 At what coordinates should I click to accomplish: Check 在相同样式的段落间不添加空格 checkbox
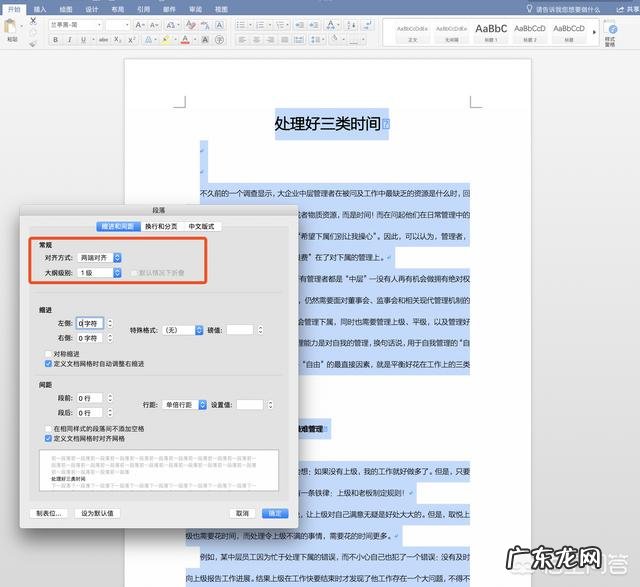(48, 428)
